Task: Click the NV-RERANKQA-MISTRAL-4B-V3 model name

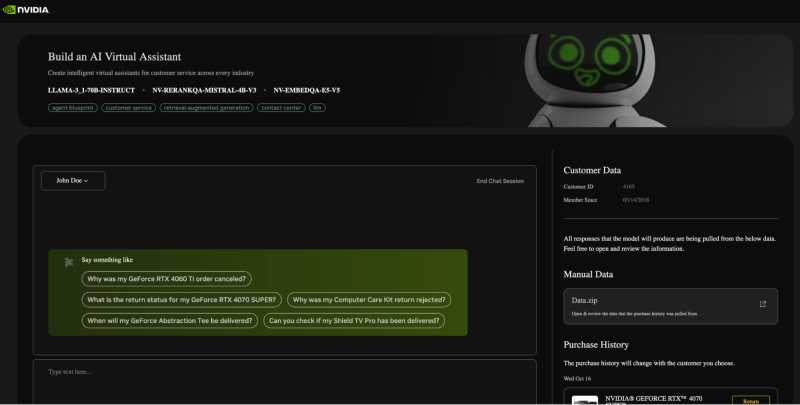Action: [x=204, y=90]
